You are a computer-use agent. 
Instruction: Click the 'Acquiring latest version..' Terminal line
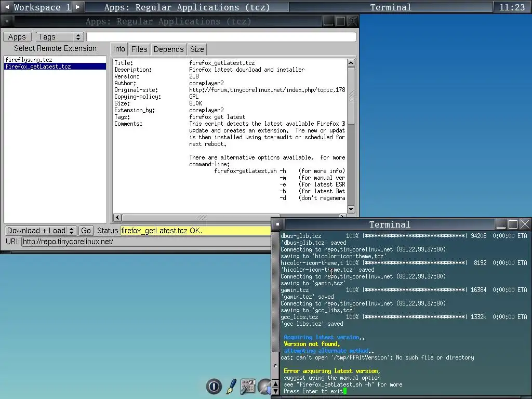(324, 337)
